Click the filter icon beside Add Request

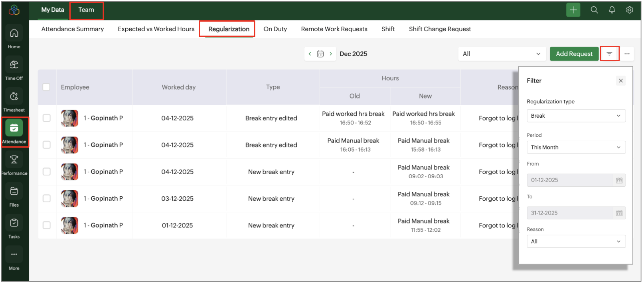609,54
